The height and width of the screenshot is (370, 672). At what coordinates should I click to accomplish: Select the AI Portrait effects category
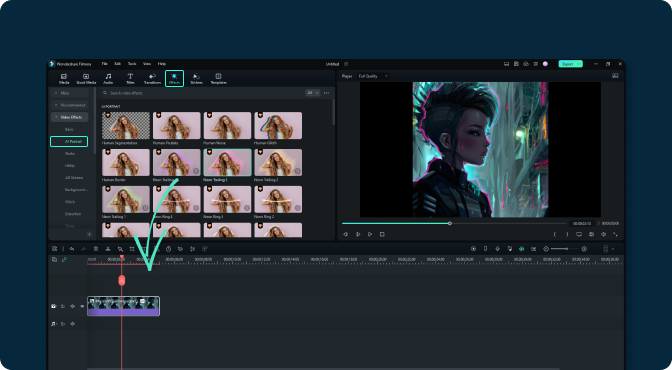click(69, 141)
